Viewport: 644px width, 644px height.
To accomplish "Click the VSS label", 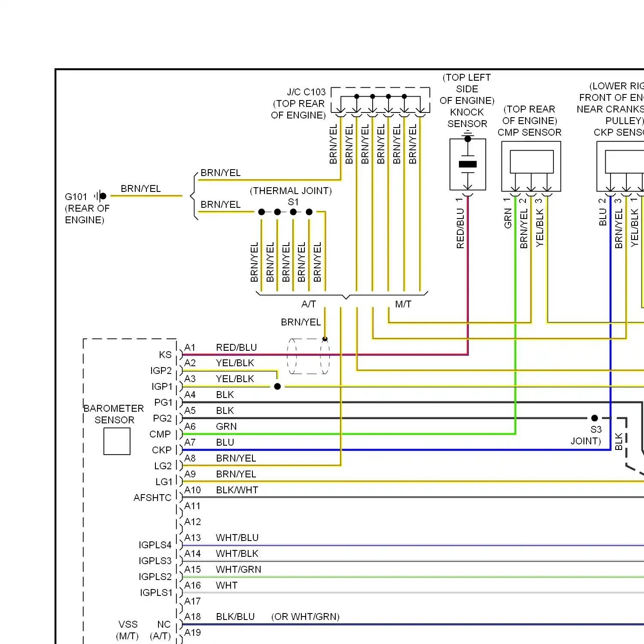I will (x=128, y=624).
